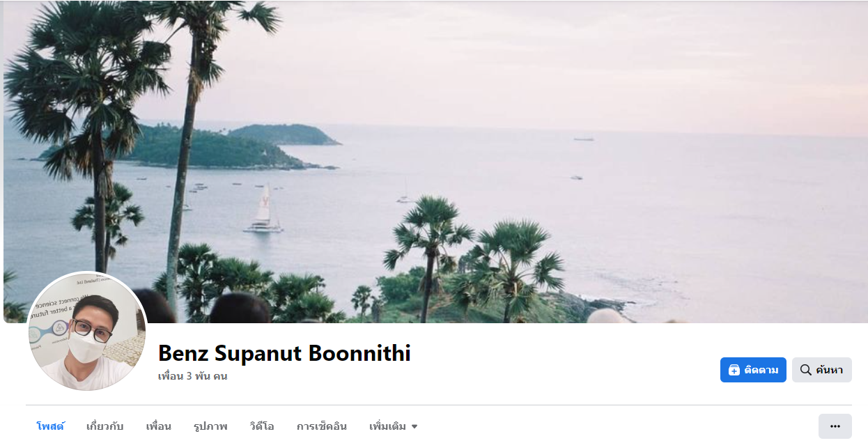Open the เพื่อน 3 พัน คน friends link
Image resolution: width=868 pixels, height=443 pixels.
(193, 376)
